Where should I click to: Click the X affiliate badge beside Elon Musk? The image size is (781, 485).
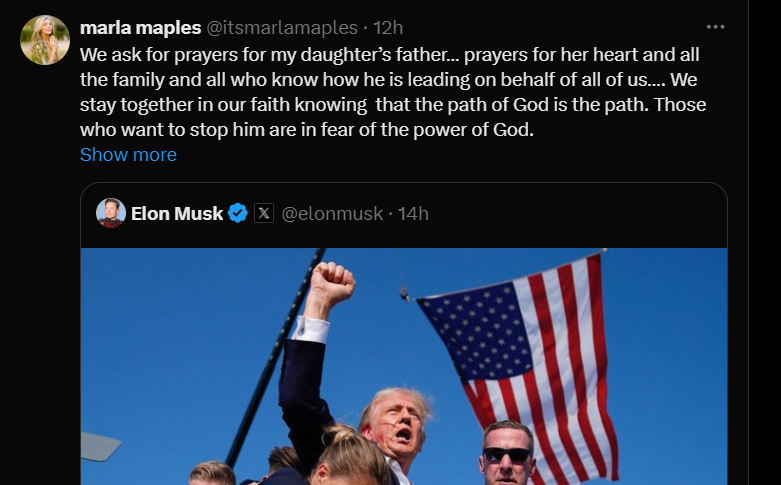(263, 213)
